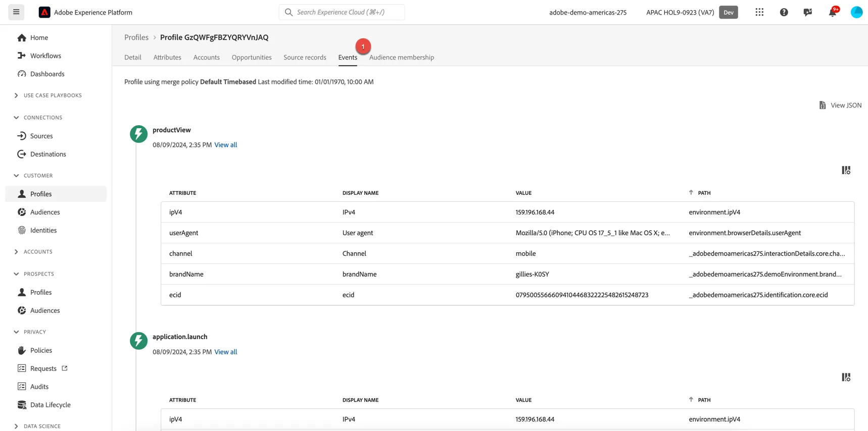Viewport: 868px width, 431px height.
Task: Open Identities in sidebar
Action: point(43,230)
